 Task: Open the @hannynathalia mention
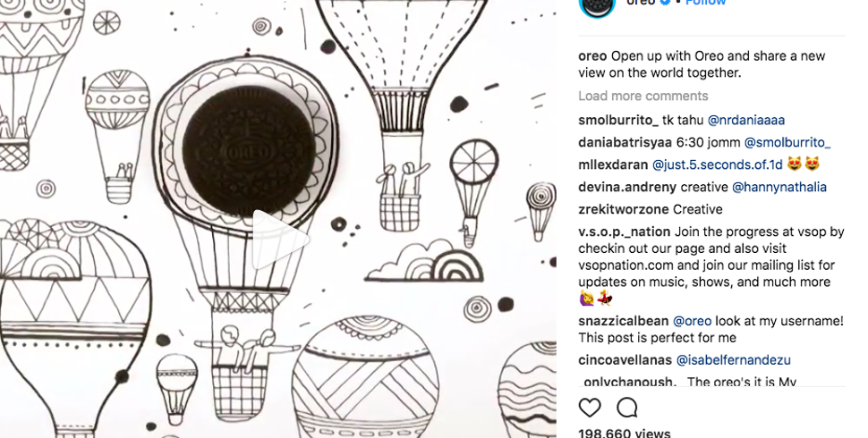point(779,188)
